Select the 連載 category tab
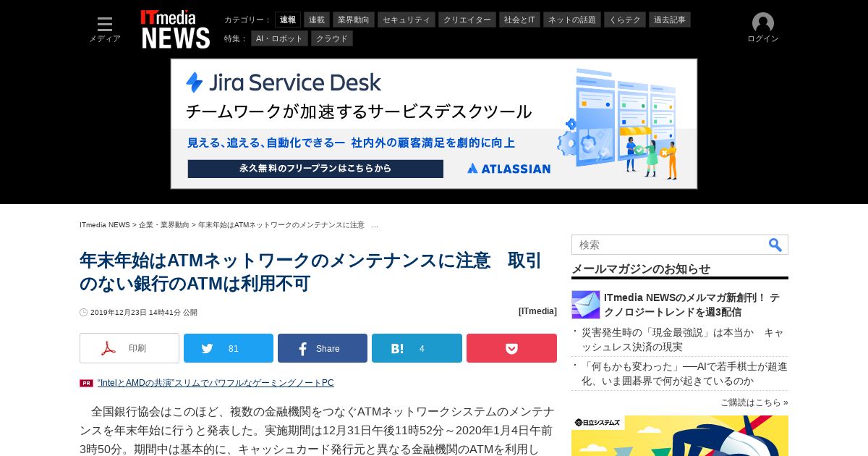 coord(317,20)
